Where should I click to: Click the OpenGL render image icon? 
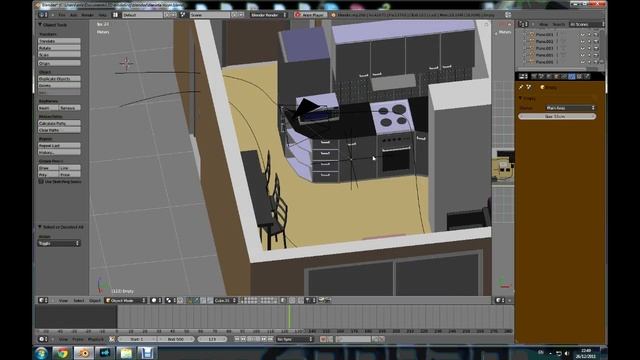tap(321, 300)
